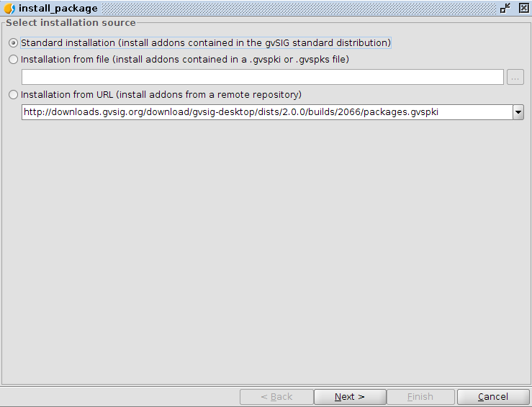532x407 pixels.
Task: Click the gvSIG logo in title bar
Action: point(10,8)
